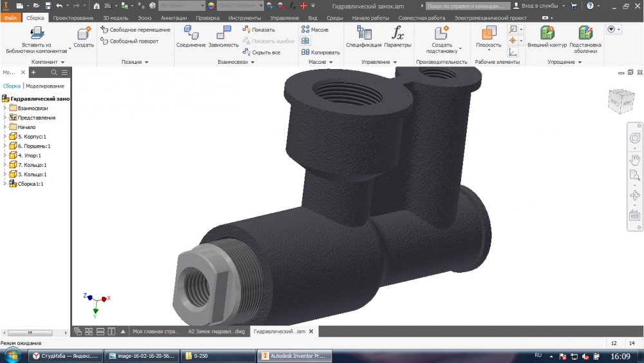Screen dimensions: 644x363
Task: Activate the Pan hand tool in navigation bar
Action: click(634, 158)
